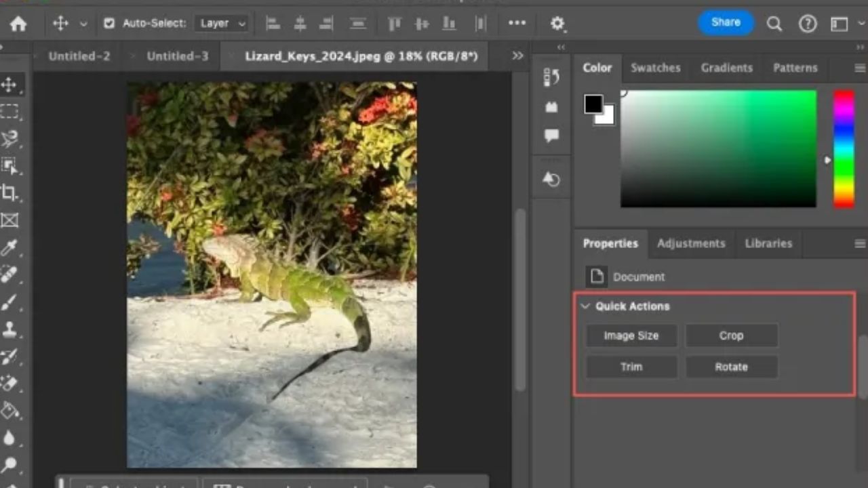Select the Spot Healing Brush tool
The height and width of the screenshot is (488, 868).
pyautogui.click(x=9, y=274)
